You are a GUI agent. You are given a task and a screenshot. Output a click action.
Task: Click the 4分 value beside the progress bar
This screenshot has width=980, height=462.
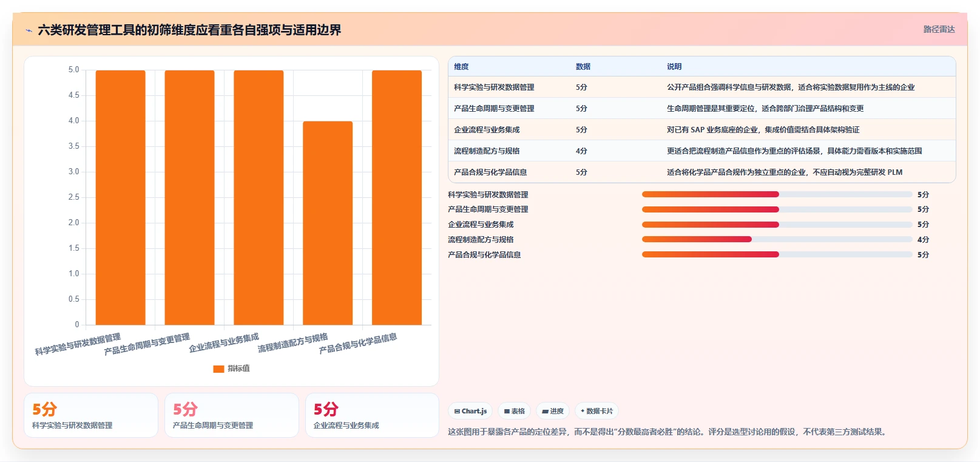(x=923, y=240)
